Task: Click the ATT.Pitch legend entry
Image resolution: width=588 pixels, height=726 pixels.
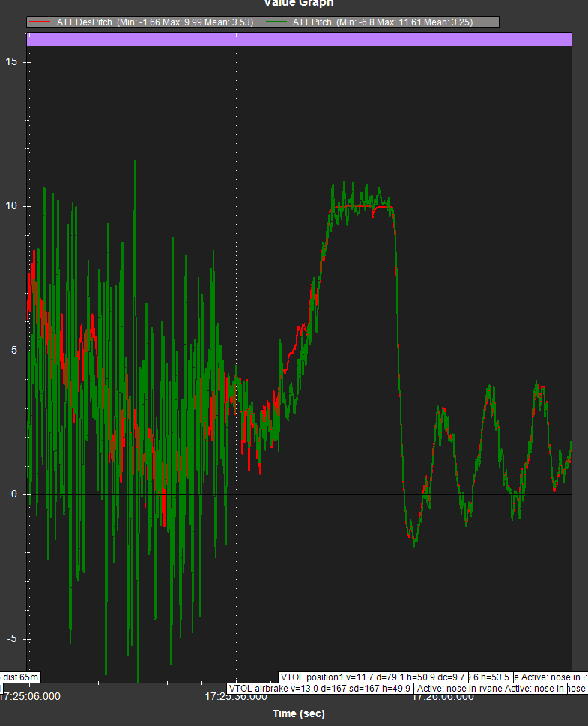Action: (369, 22)
